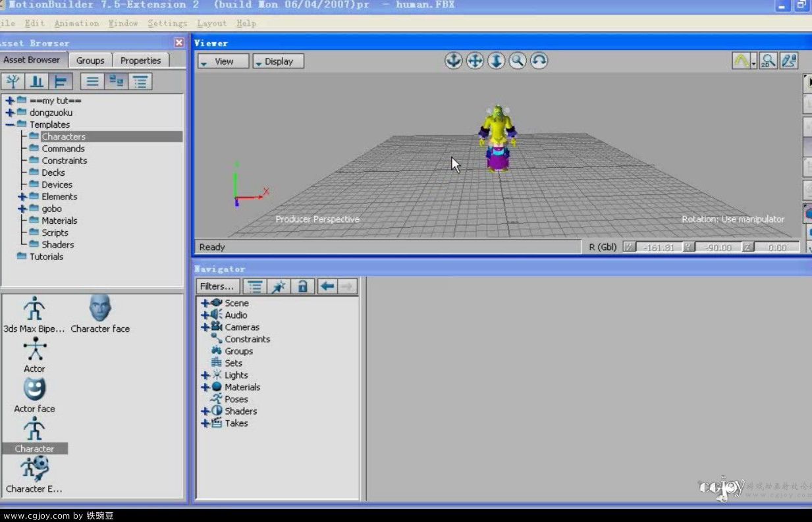Open the Display dropdown button in Viewer
The image size is (812, 522).
[278, 61]
